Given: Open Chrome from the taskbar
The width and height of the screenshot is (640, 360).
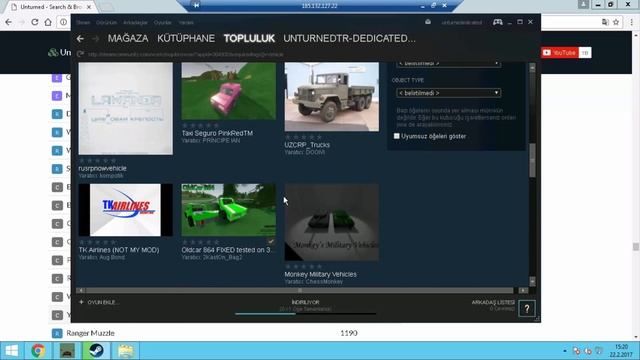Looking at the screenshot, I should [x=38, y=351].
